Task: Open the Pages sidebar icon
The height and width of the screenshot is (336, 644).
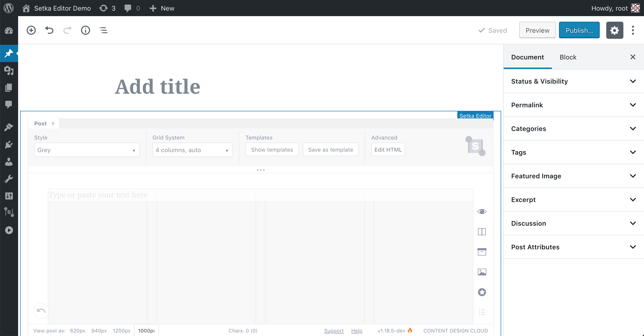Action: [9, 88]
